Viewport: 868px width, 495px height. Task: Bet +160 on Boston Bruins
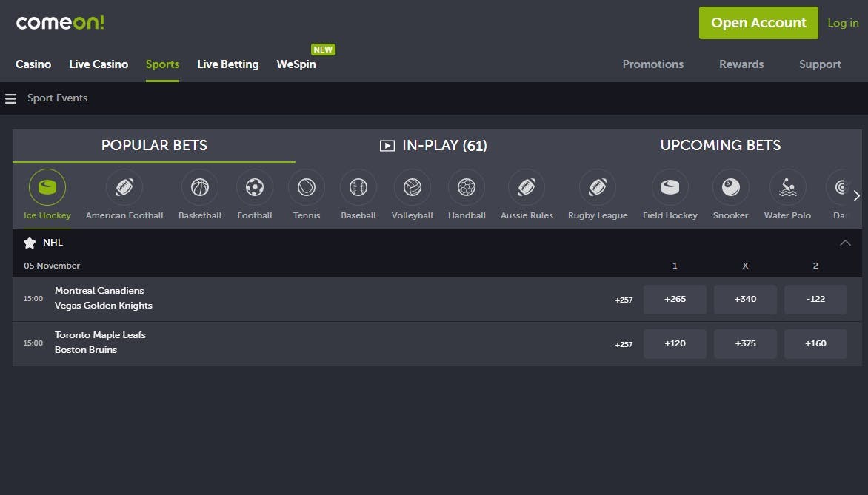point(815,343)
